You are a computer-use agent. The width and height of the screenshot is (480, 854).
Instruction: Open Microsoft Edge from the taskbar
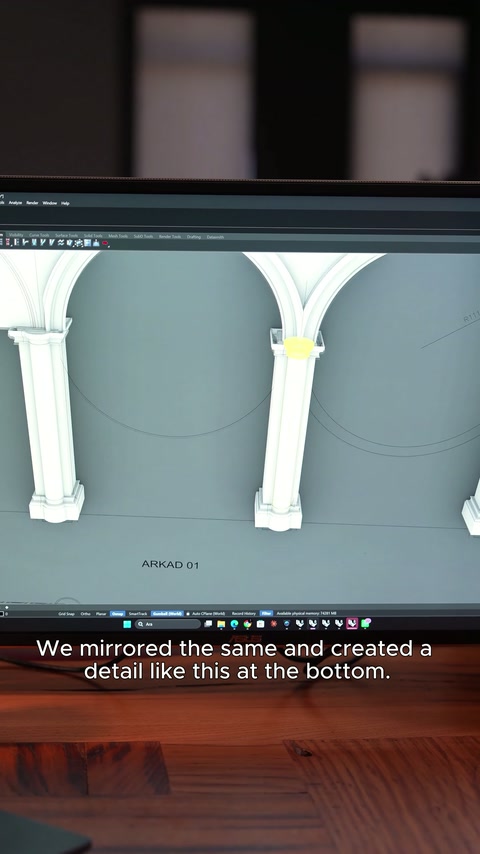[x=234, y=624]
